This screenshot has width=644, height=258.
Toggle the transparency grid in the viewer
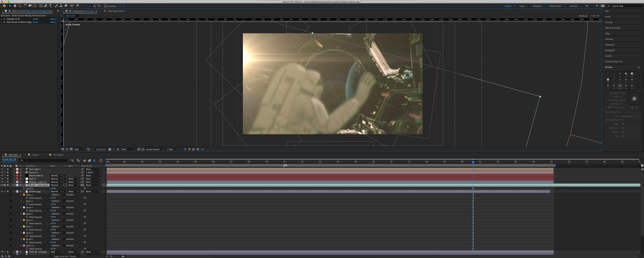(x=143, y=149)
